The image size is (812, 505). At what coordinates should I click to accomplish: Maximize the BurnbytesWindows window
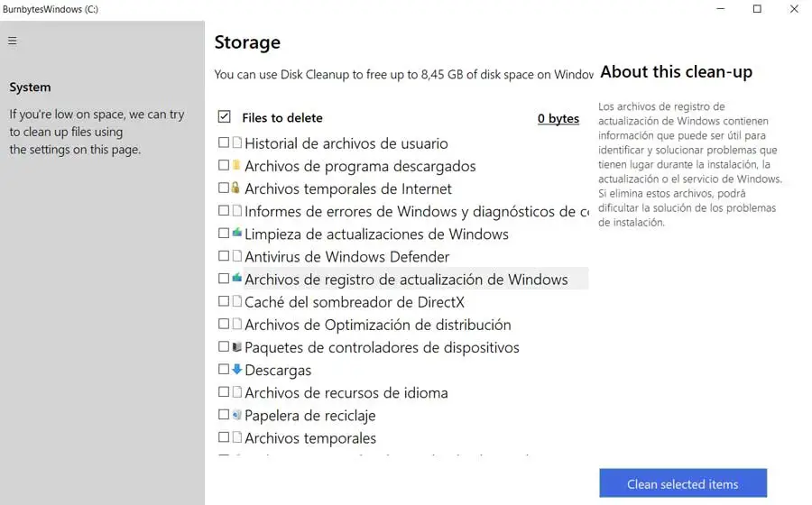(757, 9)
